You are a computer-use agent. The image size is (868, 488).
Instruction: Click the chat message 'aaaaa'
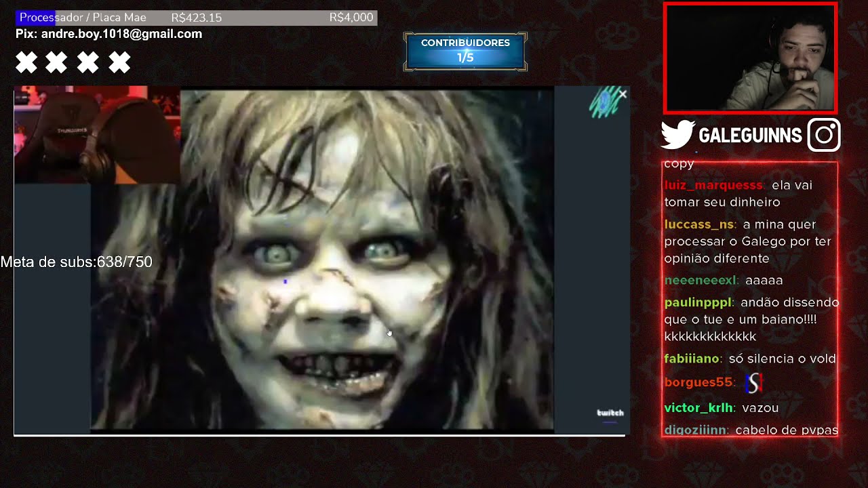tap(764, 280)
